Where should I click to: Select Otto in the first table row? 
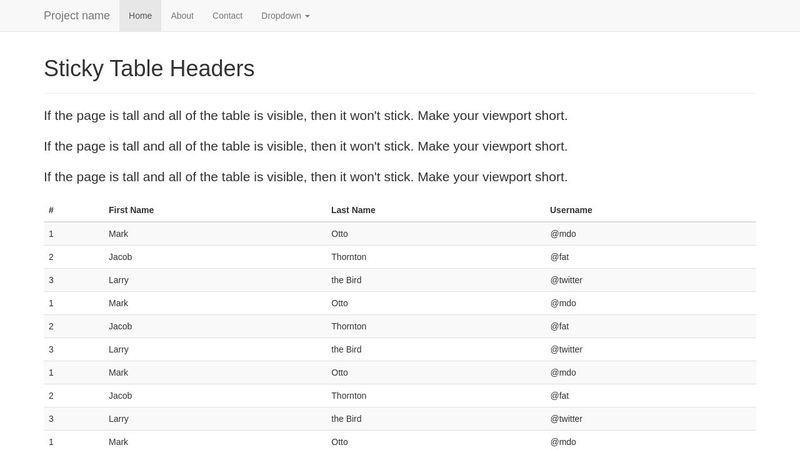point(340,234)
